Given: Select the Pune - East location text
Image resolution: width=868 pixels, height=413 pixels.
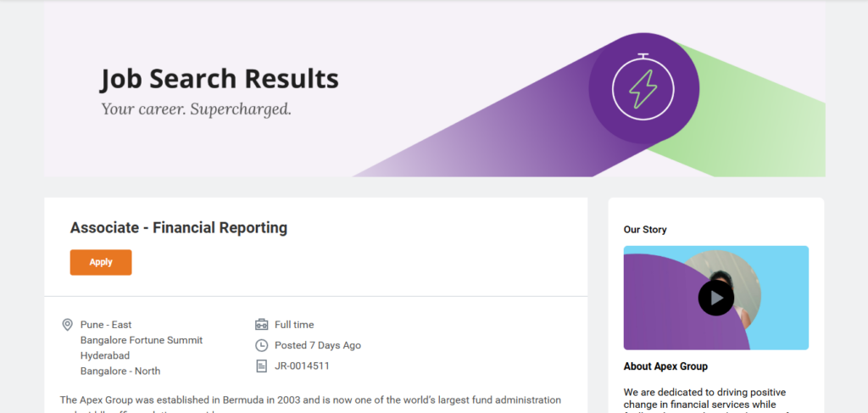Looking at the screenshot, I should [x=106, y=325].
